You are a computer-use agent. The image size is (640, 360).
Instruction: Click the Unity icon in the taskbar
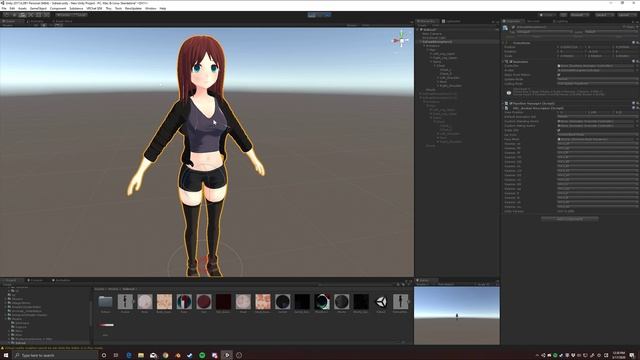(227, 356)
